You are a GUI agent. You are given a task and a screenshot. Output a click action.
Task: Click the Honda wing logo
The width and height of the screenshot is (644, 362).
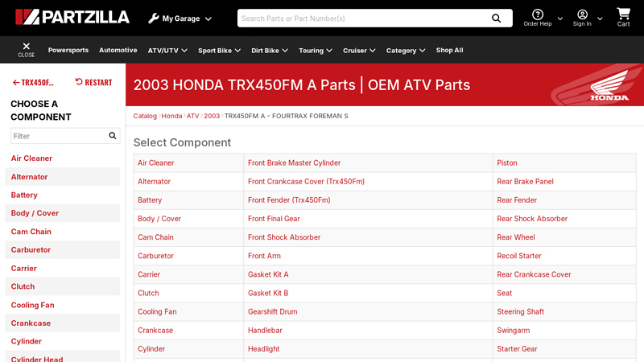609,85
